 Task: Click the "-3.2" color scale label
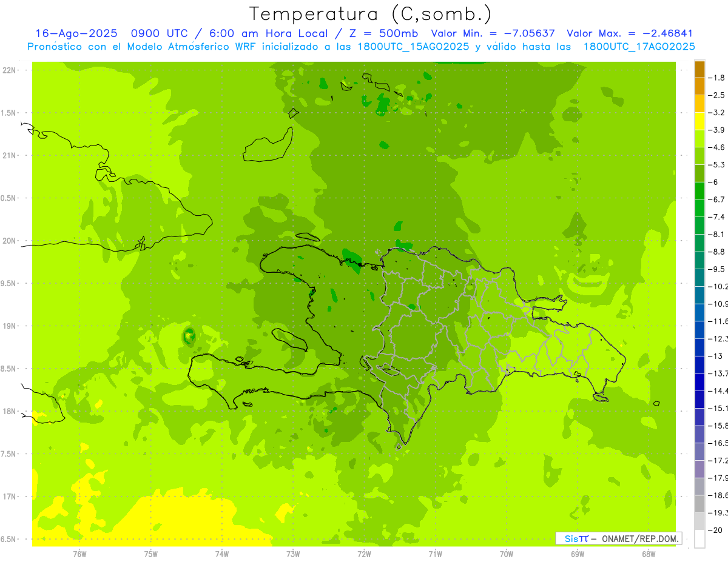coord(716,113)
